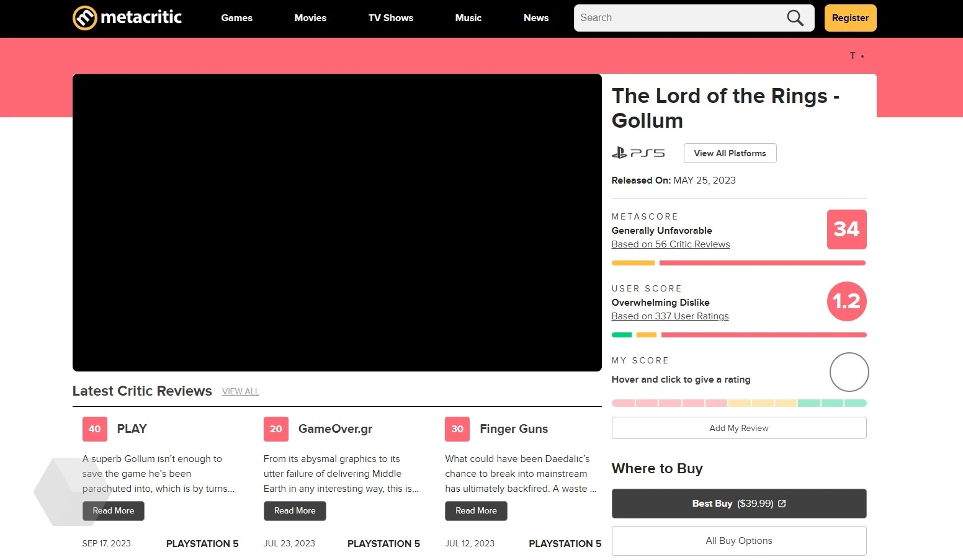Click the PLAY review score 40
The height and width of the screenshot is (560, 963).
pos(95,429)
